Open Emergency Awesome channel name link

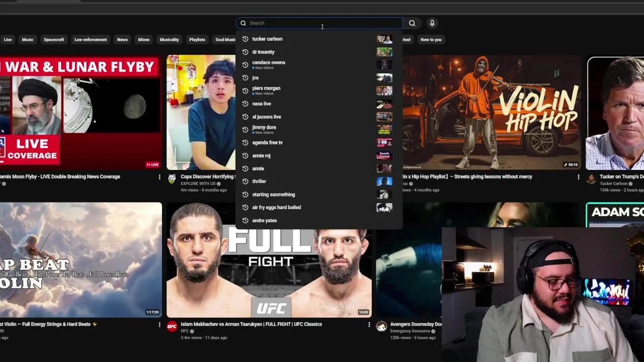tap(410, 331)
